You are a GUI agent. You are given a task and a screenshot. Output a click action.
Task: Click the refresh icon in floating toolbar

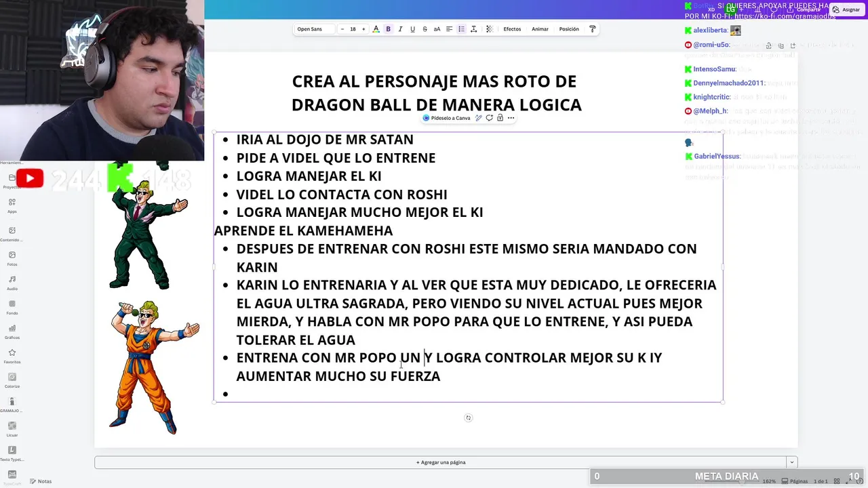pyautogui.click(x=489, y=118)
